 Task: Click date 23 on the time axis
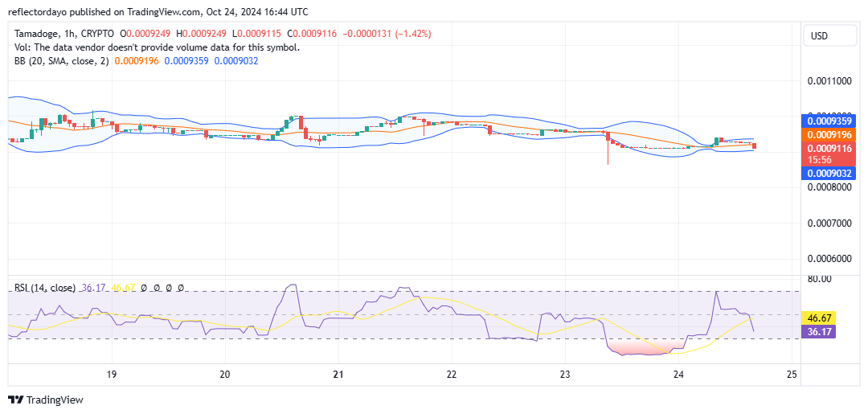[x=565, y=375]
